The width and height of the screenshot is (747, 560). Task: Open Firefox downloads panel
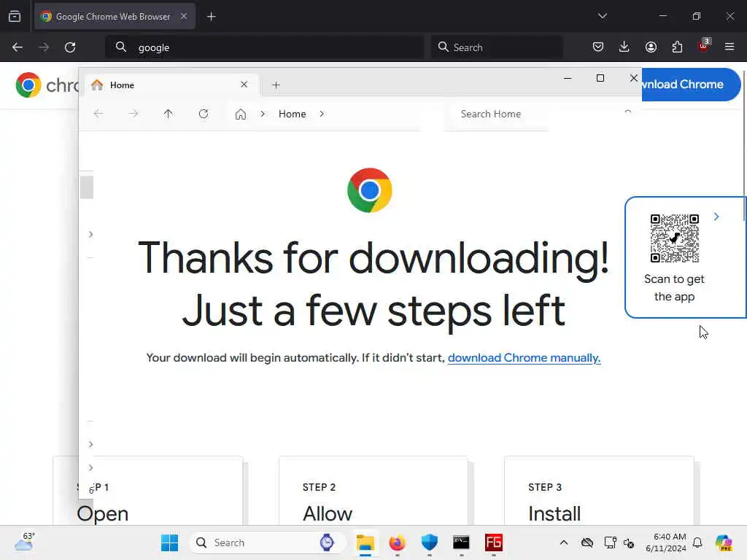624,47
